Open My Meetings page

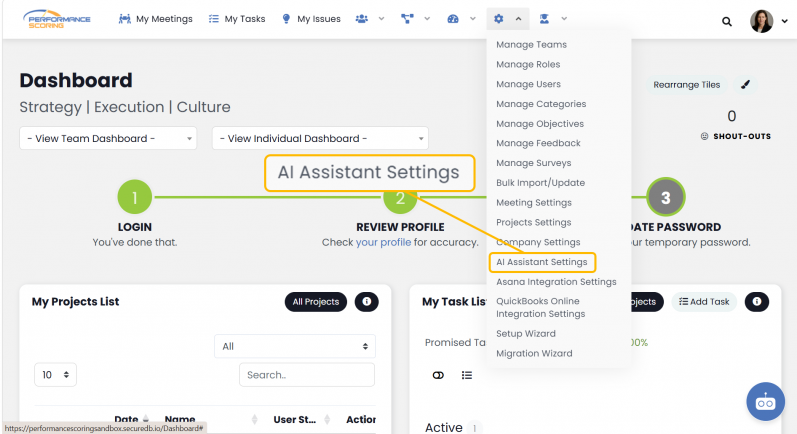[x=156, y=19]
